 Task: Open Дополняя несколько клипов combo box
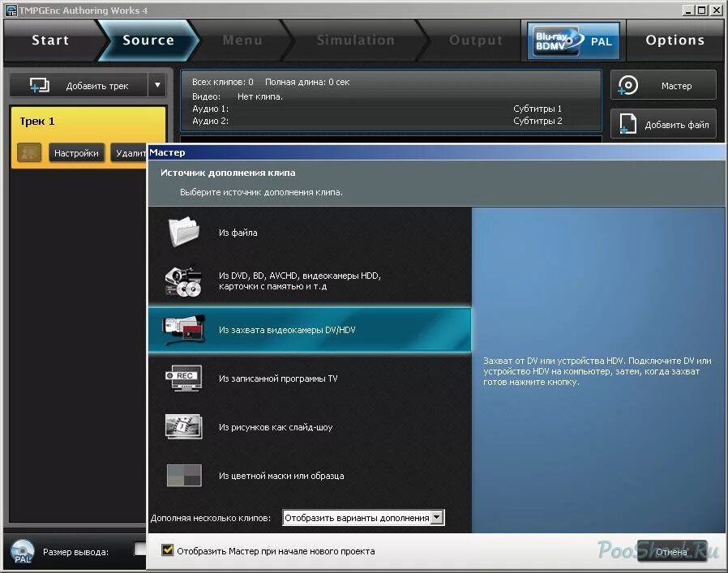(363, 517)
